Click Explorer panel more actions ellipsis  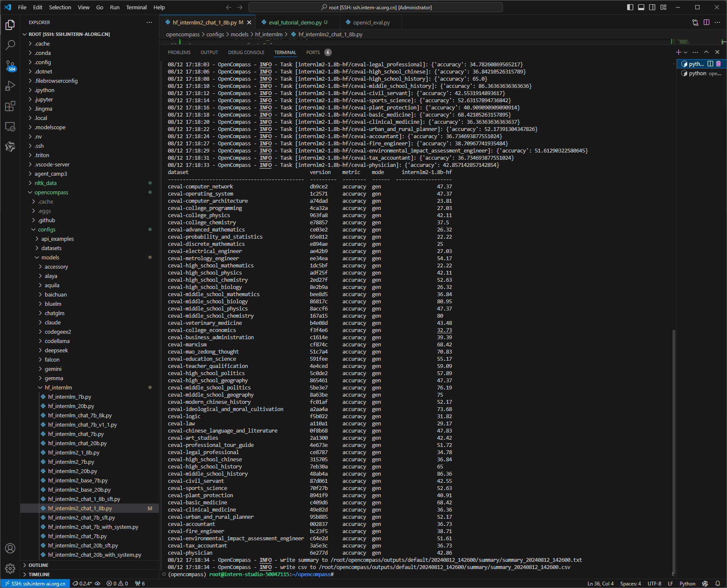coord(149,22)
